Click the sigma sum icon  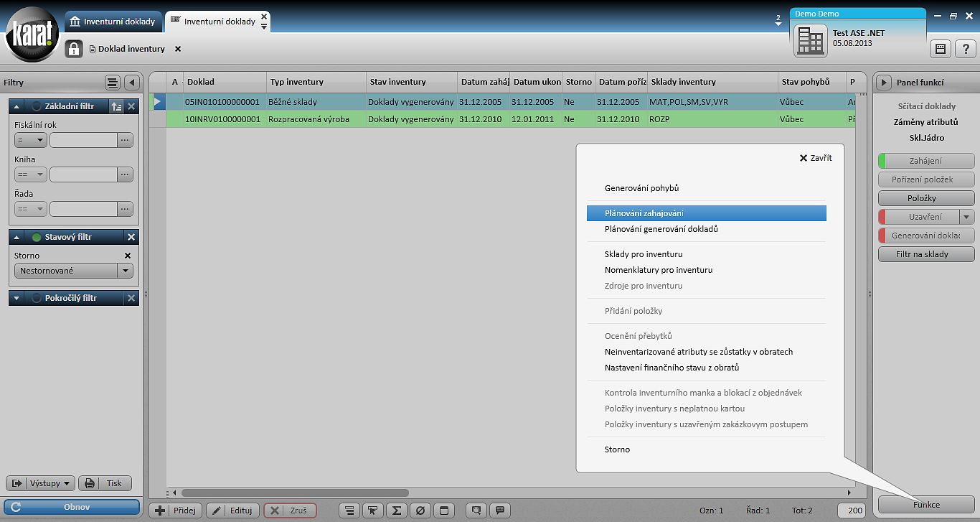click(396, 511)
